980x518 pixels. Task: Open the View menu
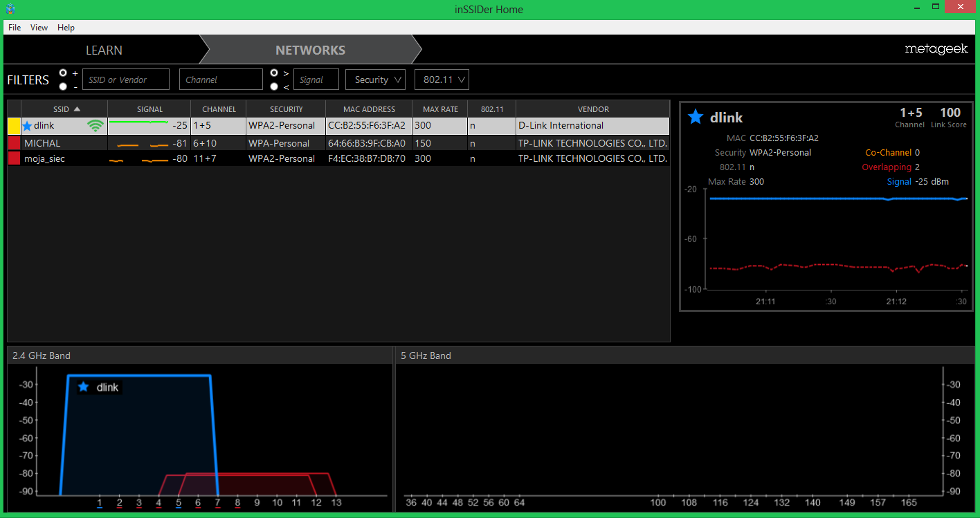point(39,28)
